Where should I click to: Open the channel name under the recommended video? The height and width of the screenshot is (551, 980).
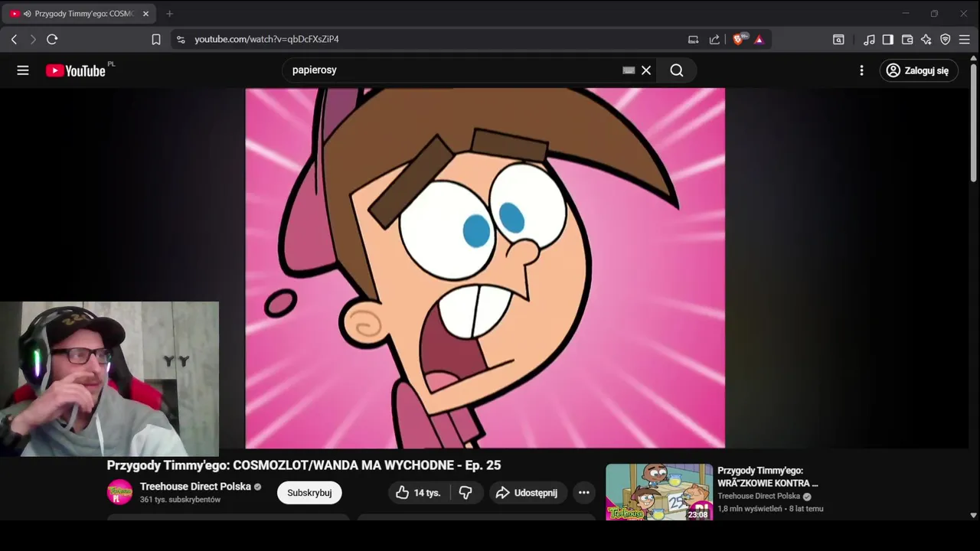pos(759,496)
